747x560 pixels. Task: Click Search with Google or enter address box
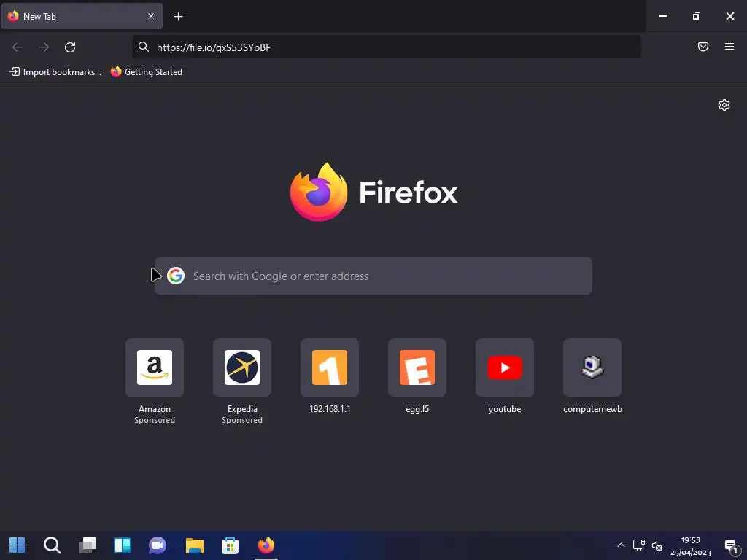[373, 276]
